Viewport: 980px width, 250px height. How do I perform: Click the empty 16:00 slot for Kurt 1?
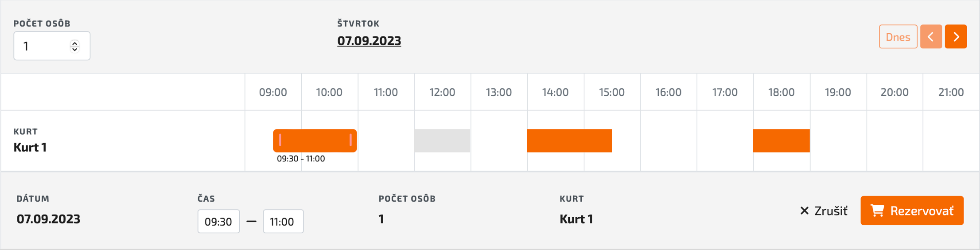coord(669,141)
